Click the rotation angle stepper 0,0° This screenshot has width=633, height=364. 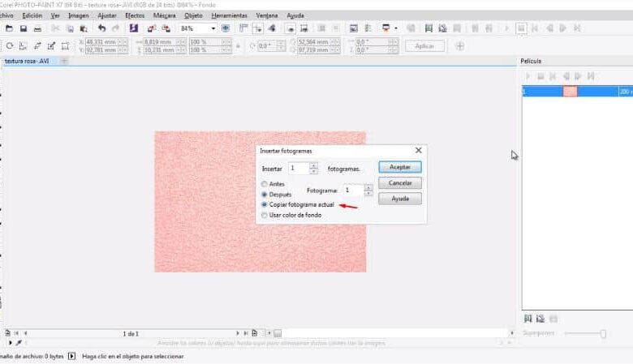(282, 46)
